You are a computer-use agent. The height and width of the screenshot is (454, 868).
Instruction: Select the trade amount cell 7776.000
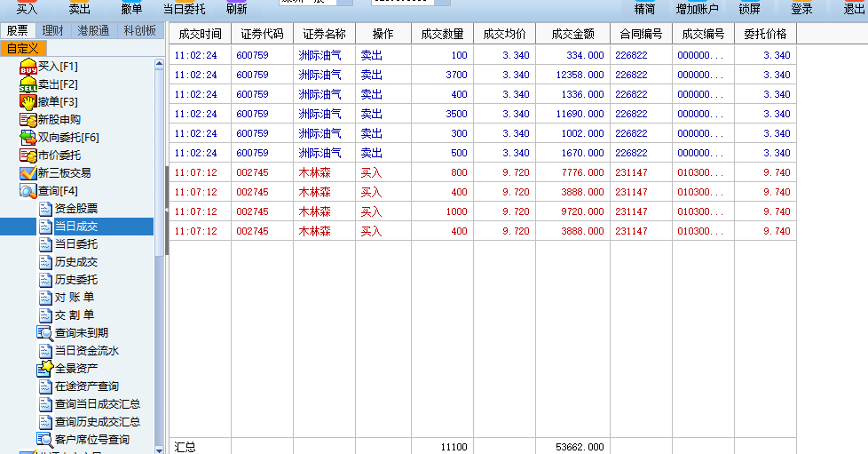(x=573, y=172)
